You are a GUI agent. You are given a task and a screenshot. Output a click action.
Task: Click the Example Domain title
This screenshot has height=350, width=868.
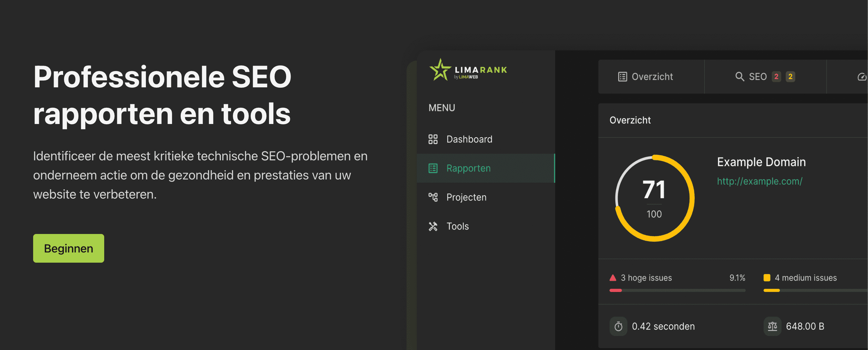761,162
